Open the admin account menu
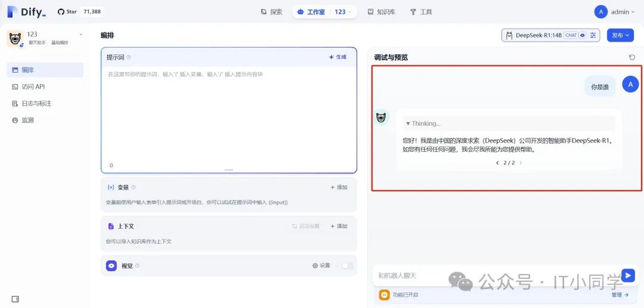This screenshot has width=644, height=308. 616,12
